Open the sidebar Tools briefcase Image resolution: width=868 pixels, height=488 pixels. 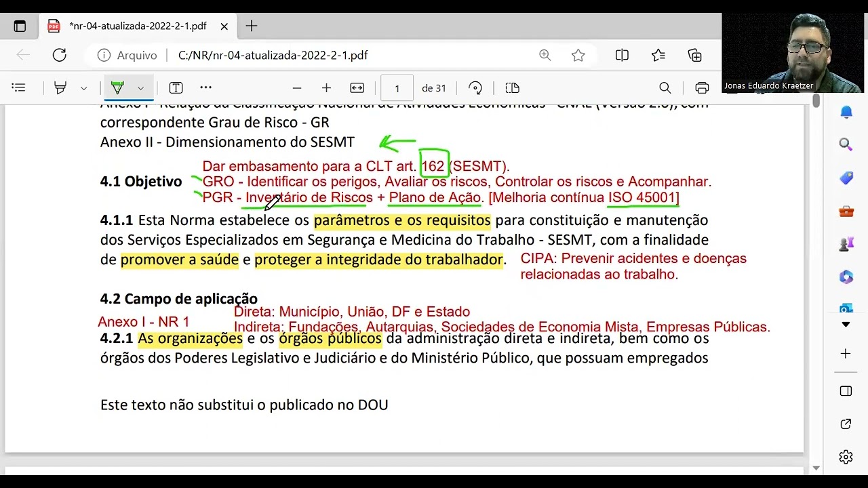point(846,211)
